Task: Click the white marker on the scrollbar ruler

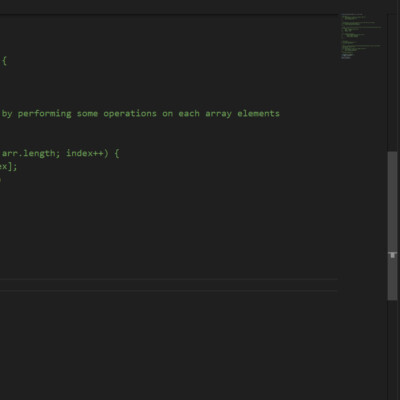Action: [x=393, y=255]
